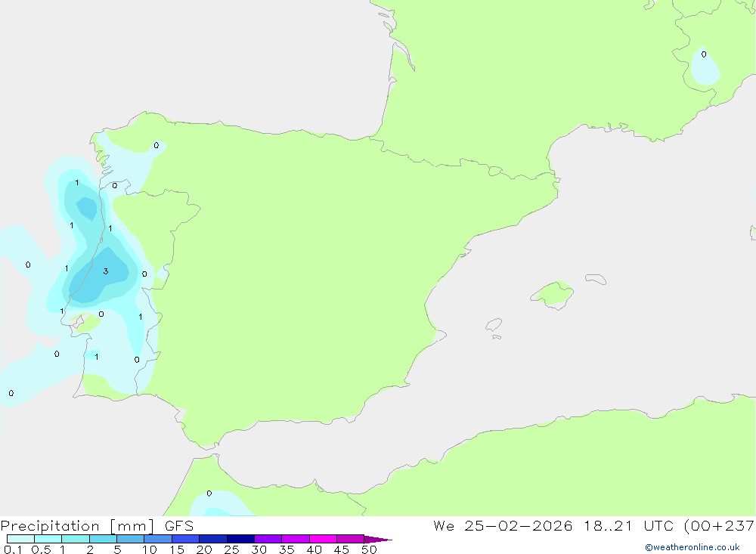Click the legend label '0.1'

tap(13, 549)
